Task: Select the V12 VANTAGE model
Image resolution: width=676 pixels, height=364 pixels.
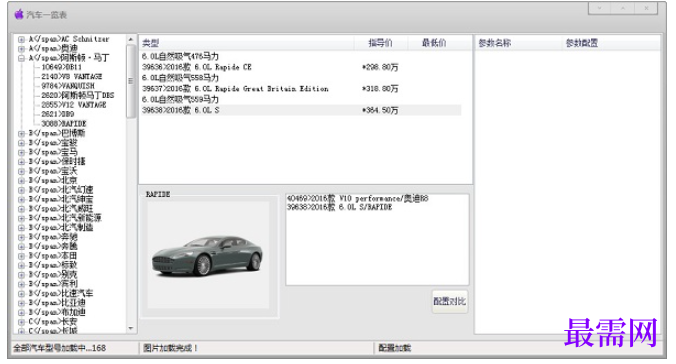Action: coord(74,105)
